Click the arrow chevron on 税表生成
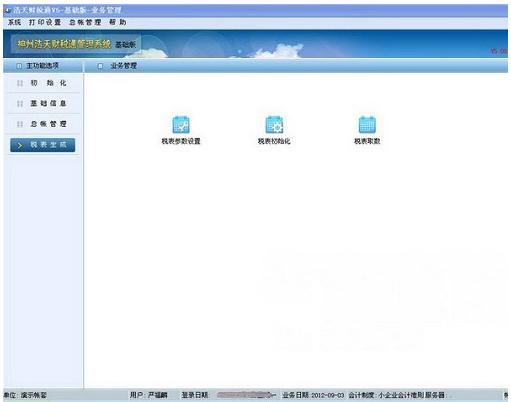511x402 pixels. (x=20, y=145)
